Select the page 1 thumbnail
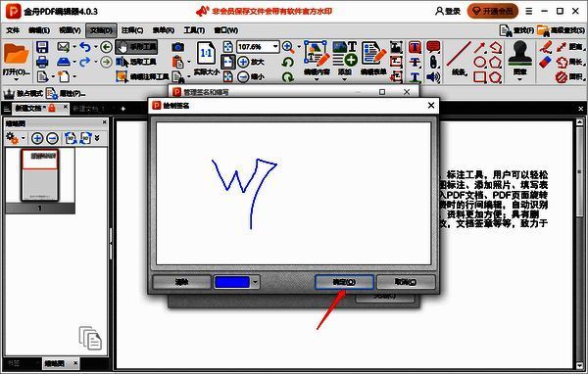The width and height of the screenshot is (588, 374). click(x=40, y=175)
